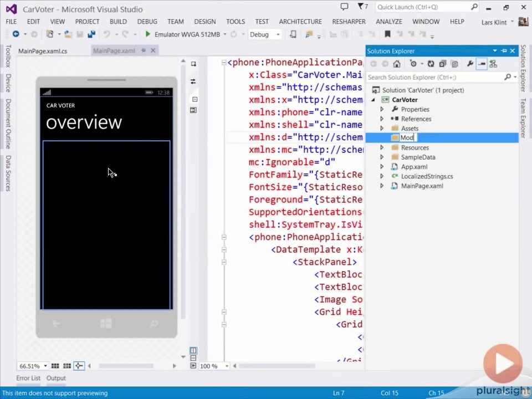Collapse the CarVoter project node
The width and height of the screenshot is (532, 399).
pyautogui.click(x=373, y=100)
